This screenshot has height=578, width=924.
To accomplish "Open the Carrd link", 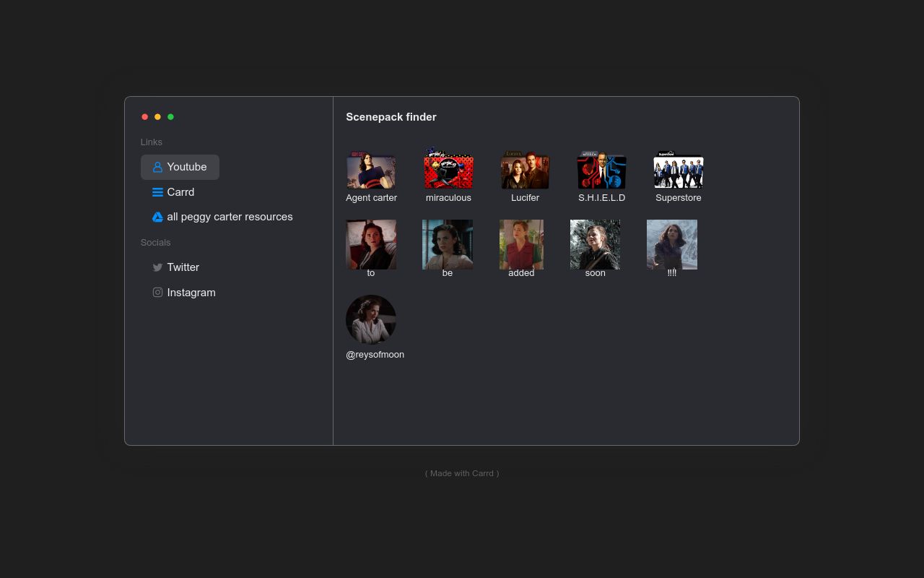I will pyautogui.click(x=173, y=192).
